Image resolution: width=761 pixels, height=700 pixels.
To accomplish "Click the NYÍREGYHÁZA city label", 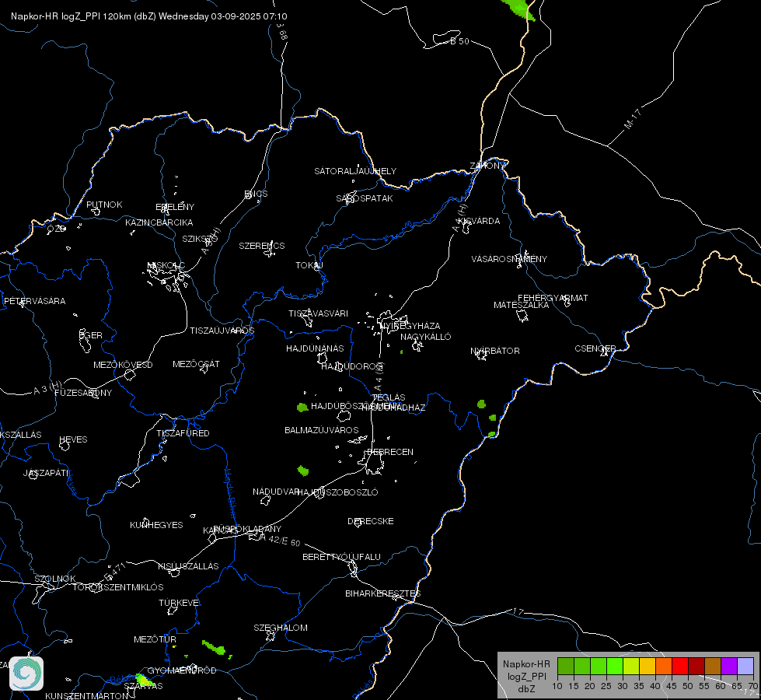I will point(410,325).
